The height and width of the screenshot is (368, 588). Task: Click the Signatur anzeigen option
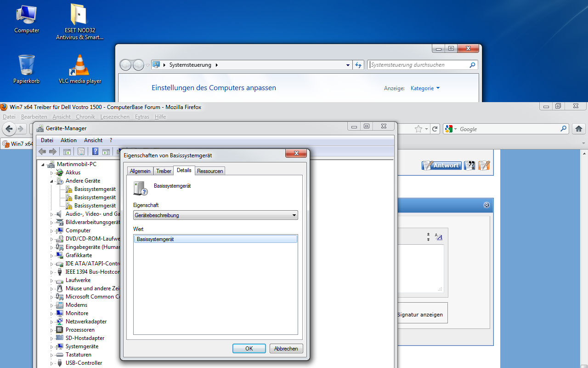point(420,315)
